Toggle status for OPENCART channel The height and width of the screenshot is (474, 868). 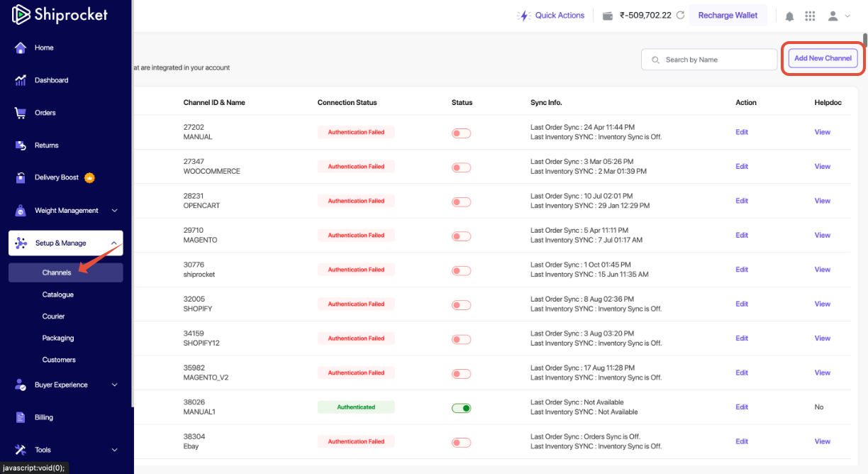click(x=461, y=202)
